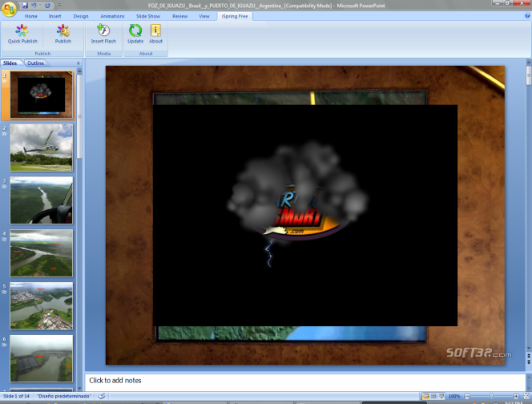Click the zoom in plus button

(516, 396)
